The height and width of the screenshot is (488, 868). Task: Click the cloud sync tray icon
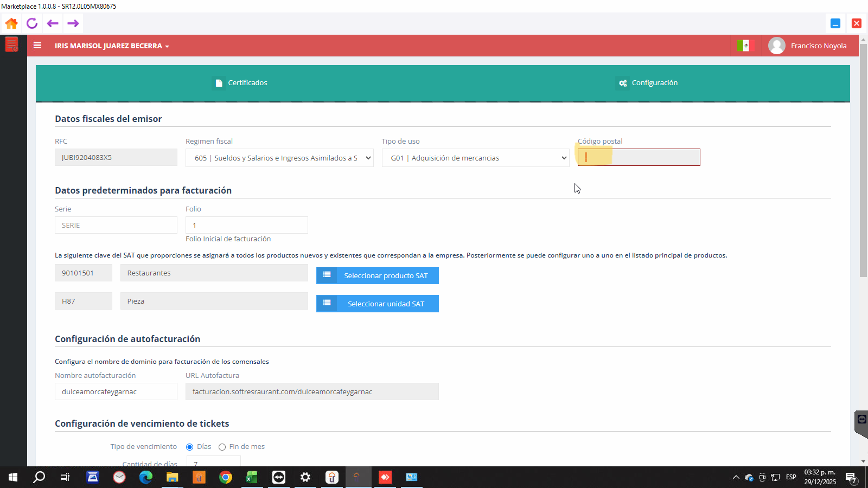pos(749,477)
